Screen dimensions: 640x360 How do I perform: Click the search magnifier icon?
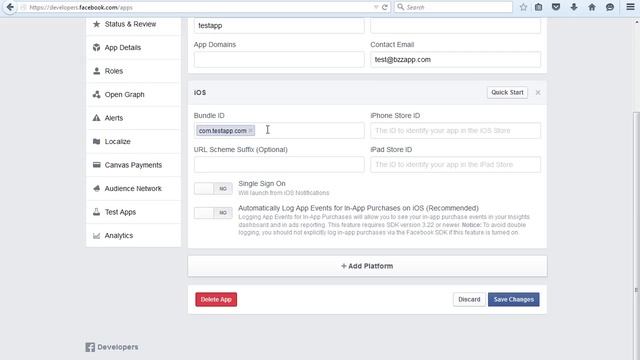pyautogui.click(x=400, y=7)
